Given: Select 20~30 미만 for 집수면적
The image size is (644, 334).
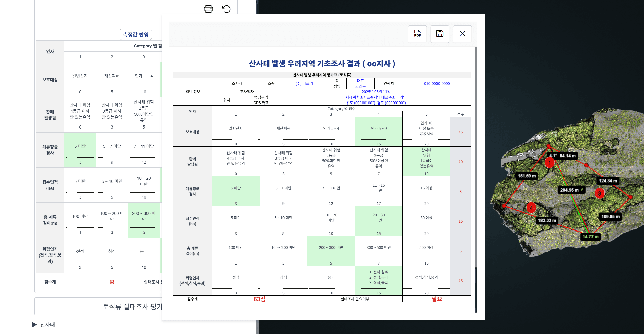Looking at the screenshot, I should click(x=379, y=218).
